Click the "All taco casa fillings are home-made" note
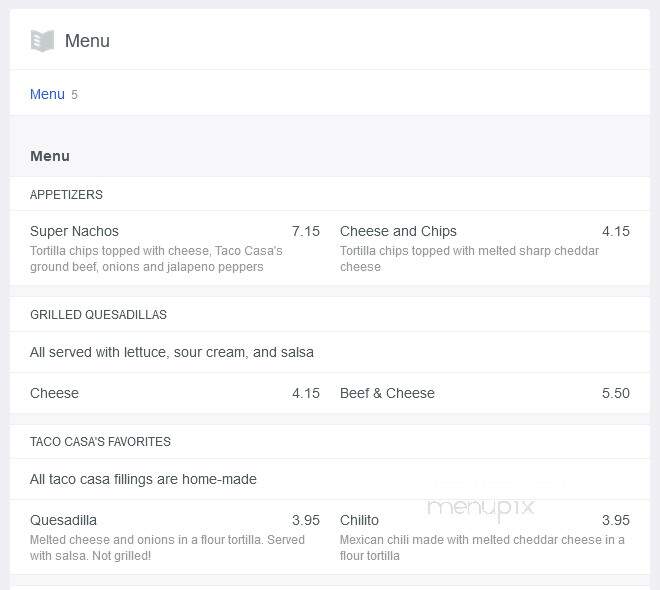The image size is (660, 590). (x=143, y=479)
